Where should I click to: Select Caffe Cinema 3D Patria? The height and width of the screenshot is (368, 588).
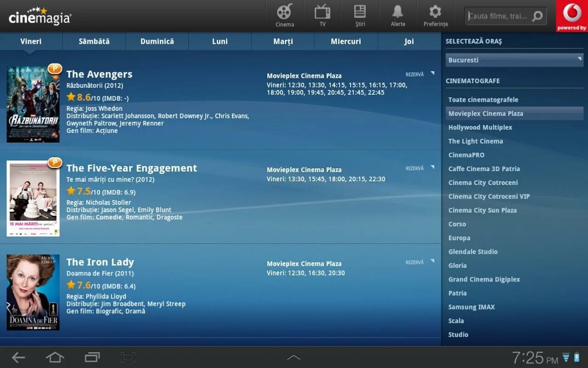coord(484,169)
